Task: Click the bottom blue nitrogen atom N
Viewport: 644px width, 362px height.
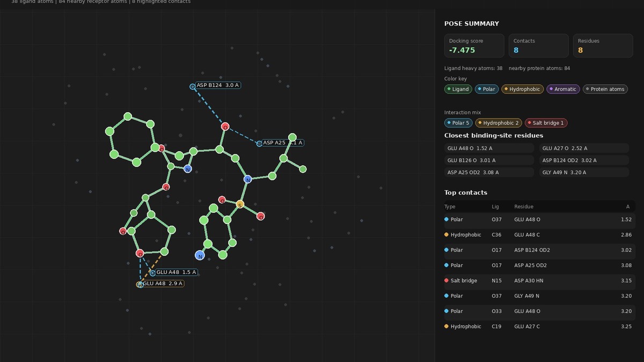Action: pos(200,255)
